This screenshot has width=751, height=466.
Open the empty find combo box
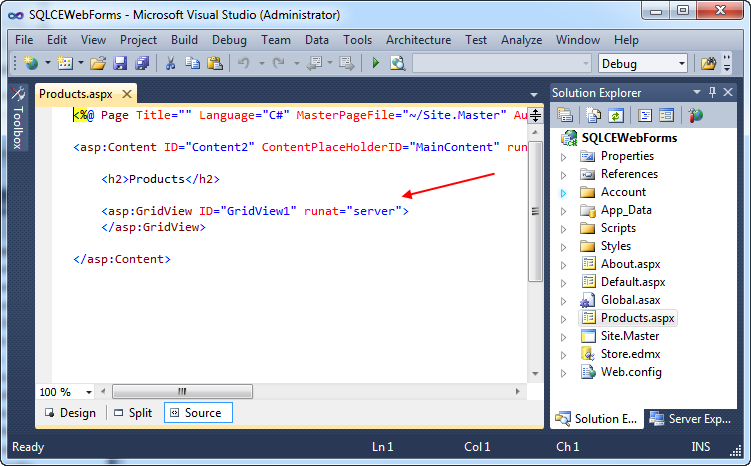pos(586,63)
